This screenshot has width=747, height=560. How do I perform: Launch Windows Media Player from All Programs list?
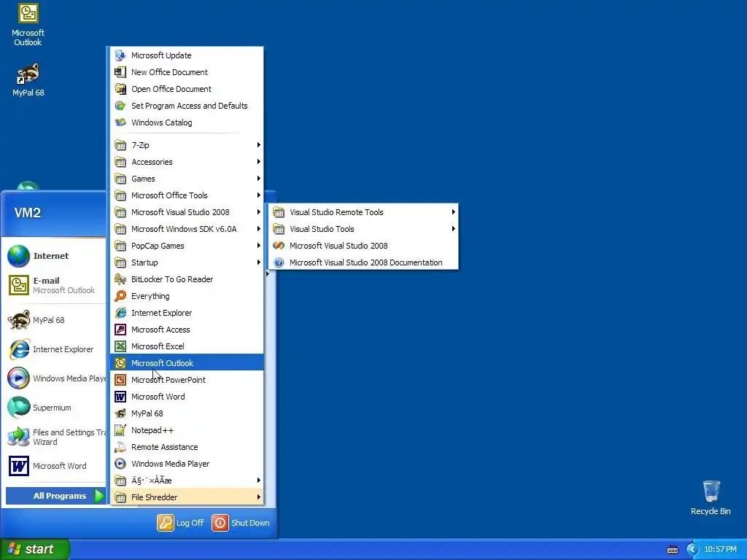(x=187, y=464)
